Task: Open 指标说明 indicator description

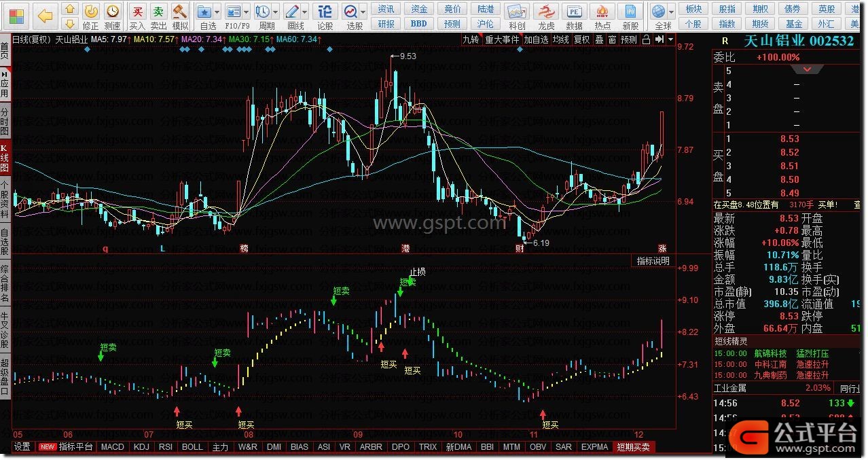Action: coord(653,261)
